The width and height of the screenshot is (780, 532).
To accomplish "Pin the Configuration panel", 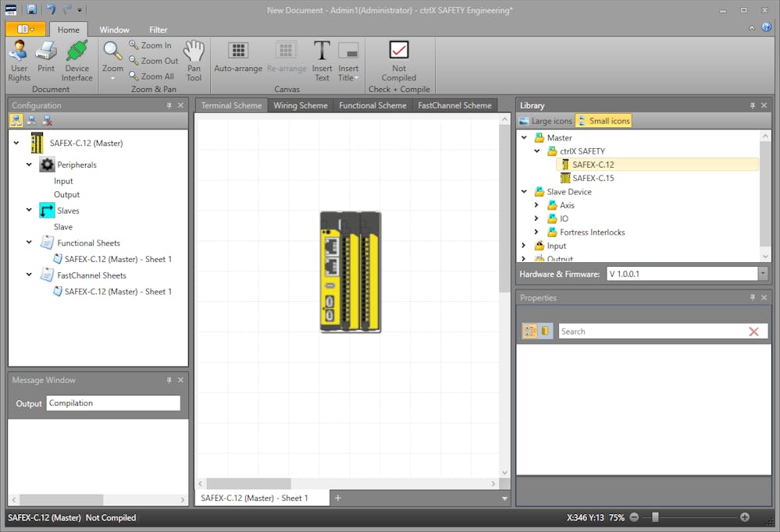I will coord(169,105).
